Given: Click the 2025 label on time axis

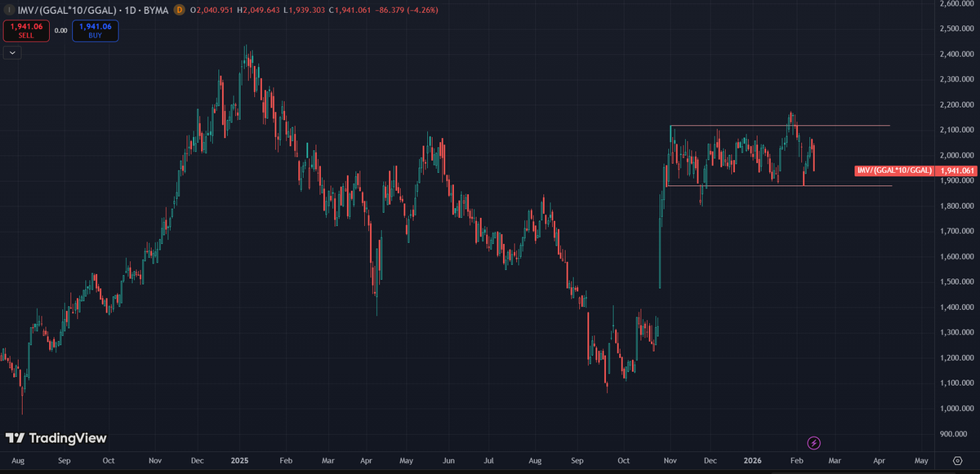Looking at the screenshot, I should click(239, 461).
